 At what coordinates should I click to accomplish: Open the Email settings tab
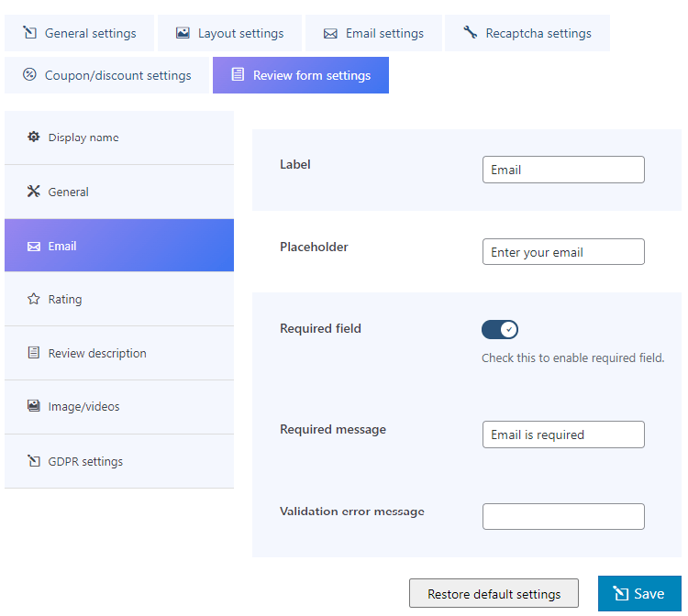pyautogui.click(x=373, y=33)
